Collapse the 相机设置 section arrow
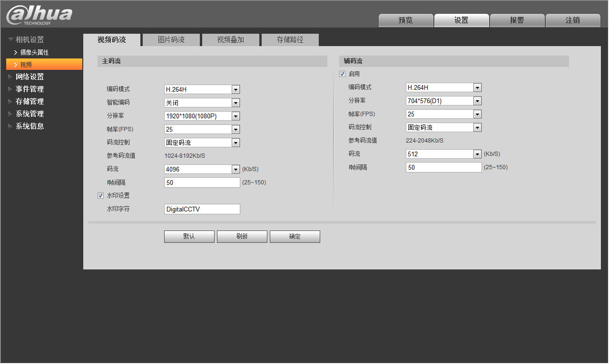The width and height of the screenshot is (609, 364). click(10, 40)
